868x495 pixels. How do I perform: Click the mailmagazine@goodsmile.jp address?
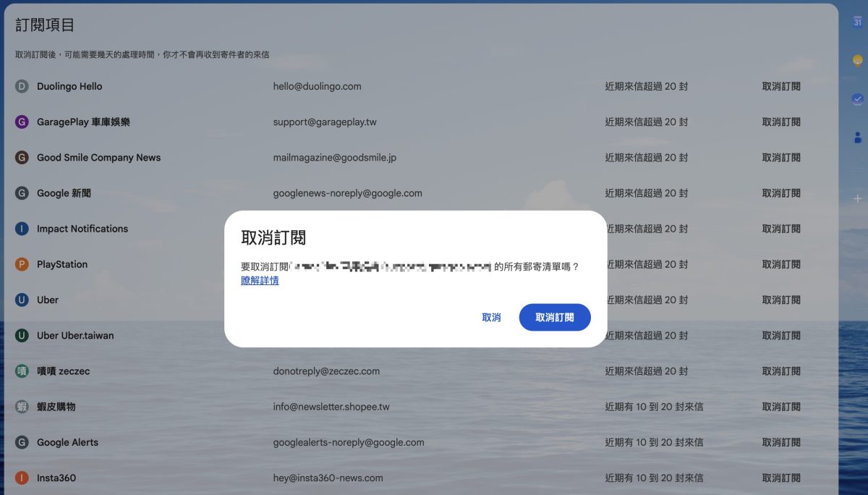pyautogui.click(x=334, y=157)
